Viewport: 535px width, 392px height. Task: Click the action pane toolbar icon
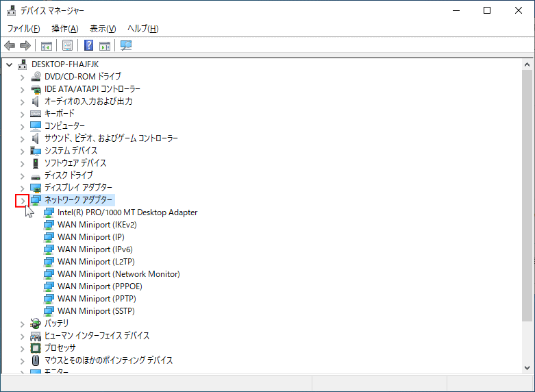tap(105, 45)
